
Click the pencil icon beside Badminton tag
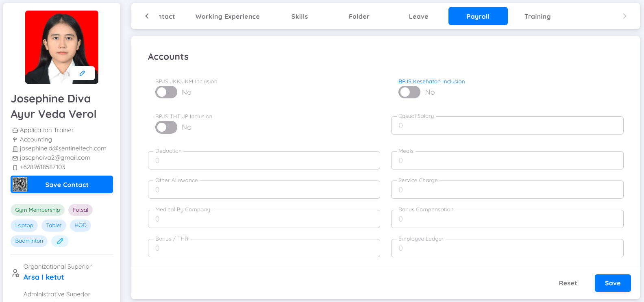point(60,241)
